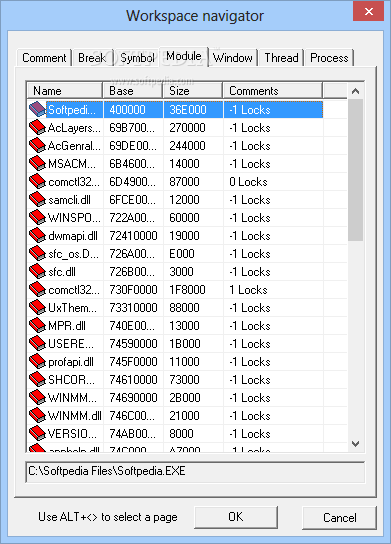
Task: Click the module path field showing Softpedia.EXE
Action: (195, 471)
